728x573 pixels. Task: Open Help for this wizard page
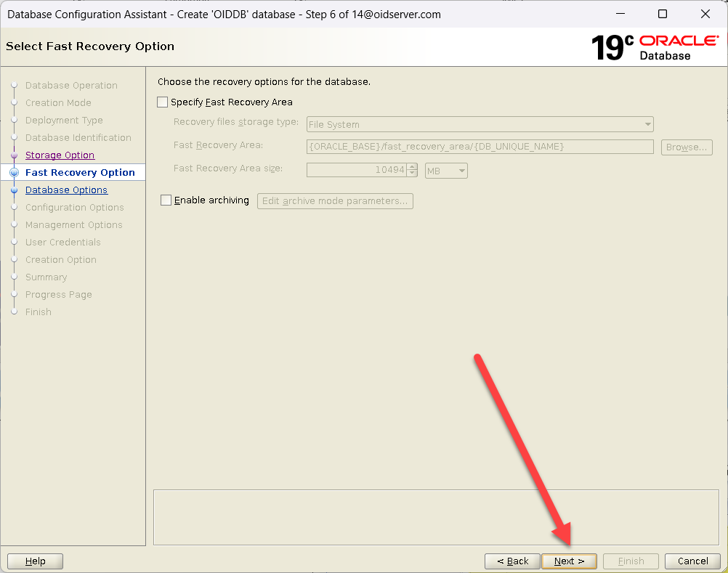pyautogui.click(x=35, y=561)
